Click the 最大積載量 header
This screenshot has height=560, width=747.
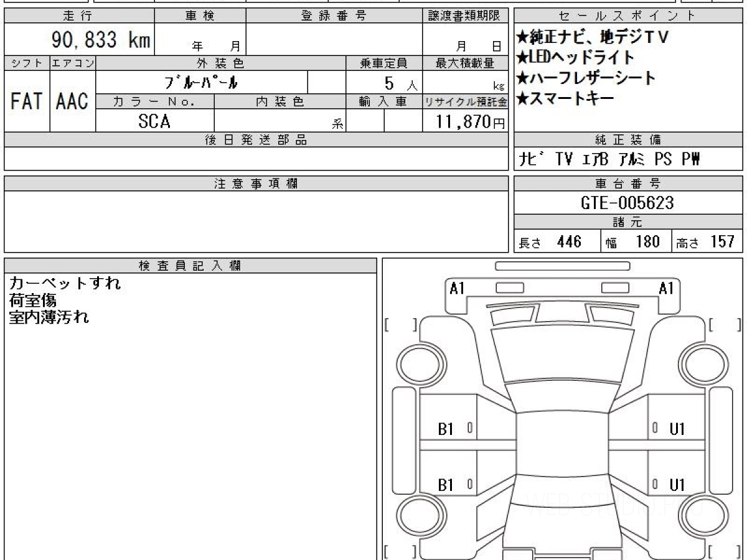click(x=465, y=63)
